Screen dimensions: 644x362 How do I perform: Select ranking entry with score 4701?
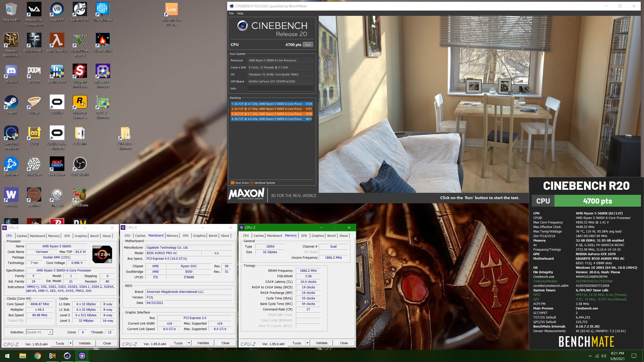(272, 109)
